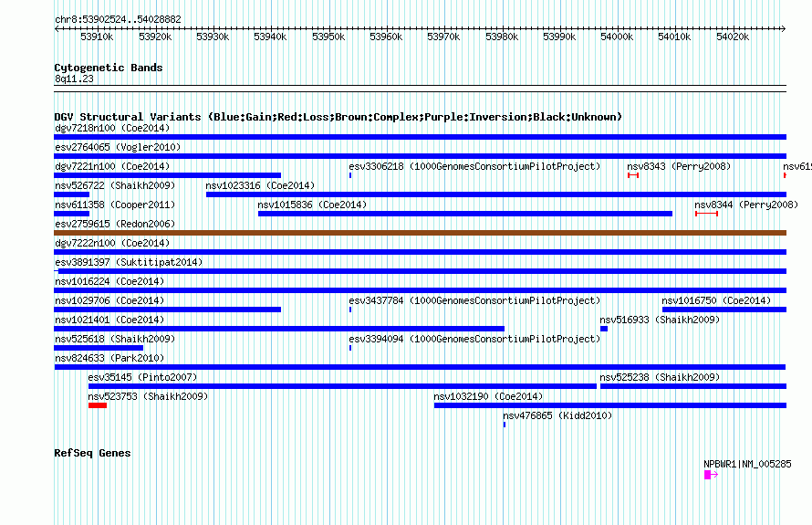Image resolution: width=812 pixels, height=525 pixels.
Task: Click esv3394094 1000Genomes variant label
Action: point(474,339)
